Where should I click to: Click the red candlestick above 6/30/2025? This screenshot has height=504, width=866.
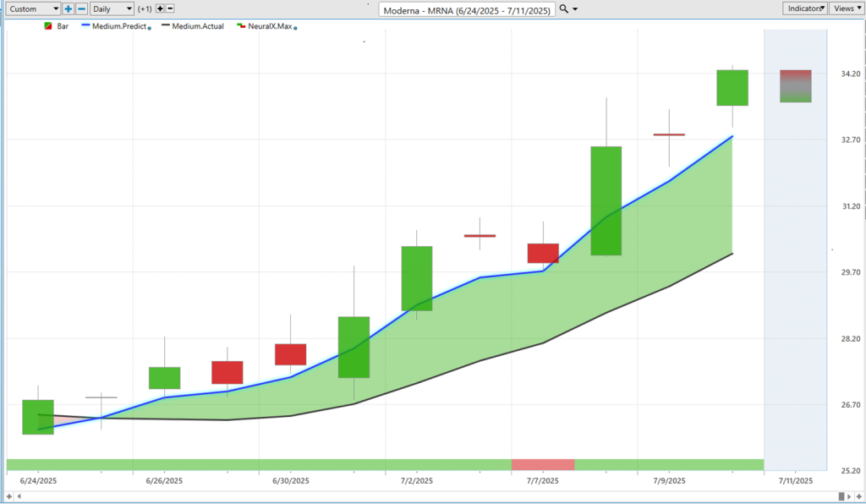click(x=291, y=354)
